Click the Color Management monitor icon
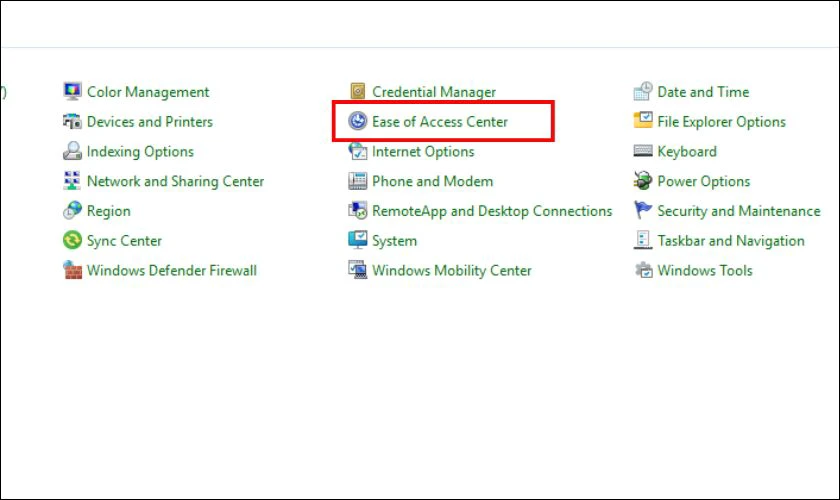The image size is (840, 500). coord(72,91)
